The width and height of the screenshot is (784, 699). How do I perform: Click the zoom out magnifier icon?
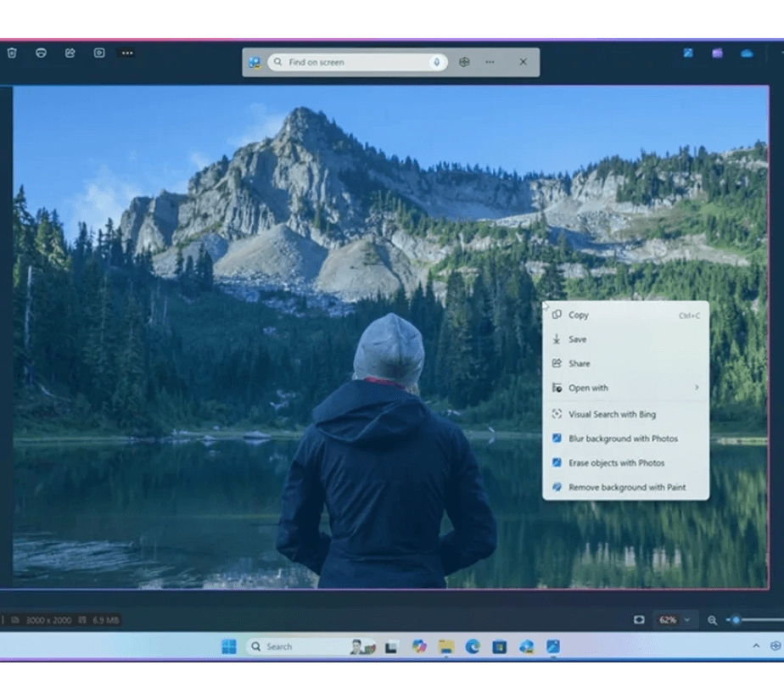tap(712, 620)
